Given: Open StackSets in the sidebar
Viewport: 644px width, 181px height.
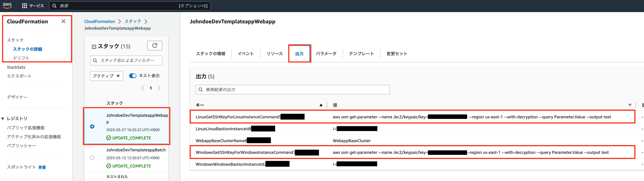Looking at the screenshot, I should (16, 67).
